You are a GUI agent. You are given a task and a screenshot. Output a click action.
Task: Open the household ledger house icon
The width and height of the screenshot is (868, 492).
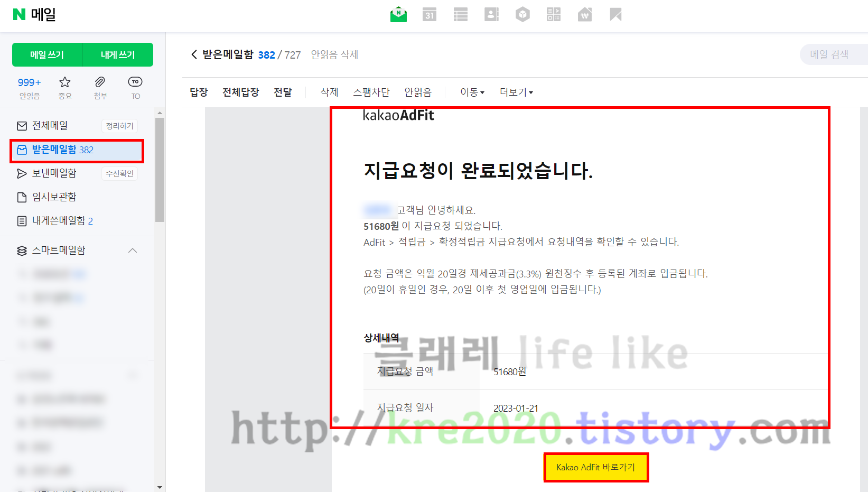click(x=585, y=14)
